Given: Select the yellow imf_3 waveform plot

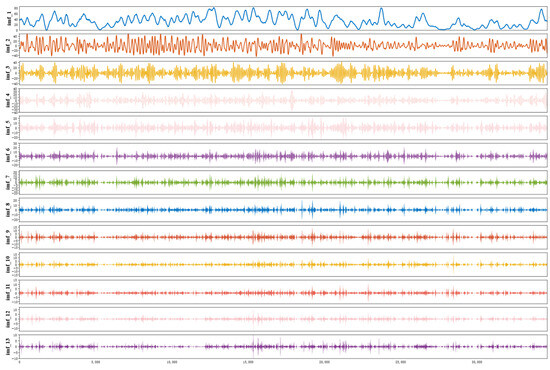Looking at the screenshot, I should [283, 73].
